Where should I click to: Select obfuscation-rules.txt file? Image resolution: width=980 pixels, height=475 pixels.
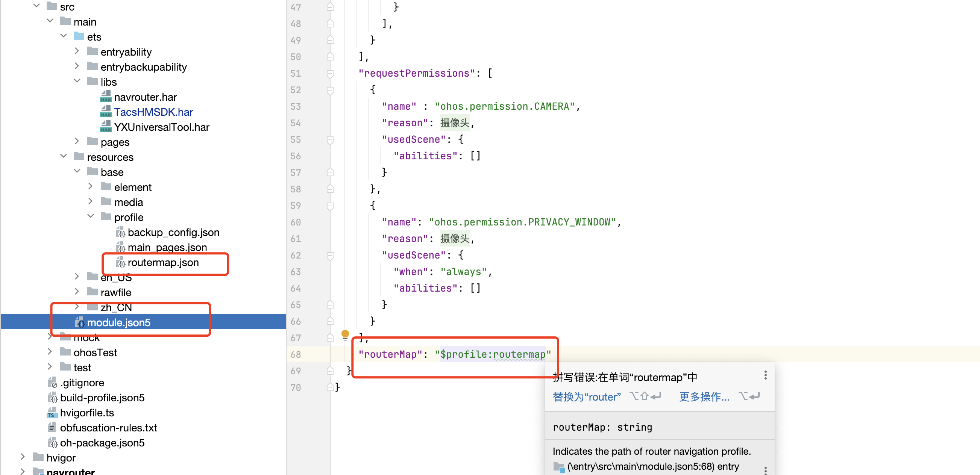point(108,428)
